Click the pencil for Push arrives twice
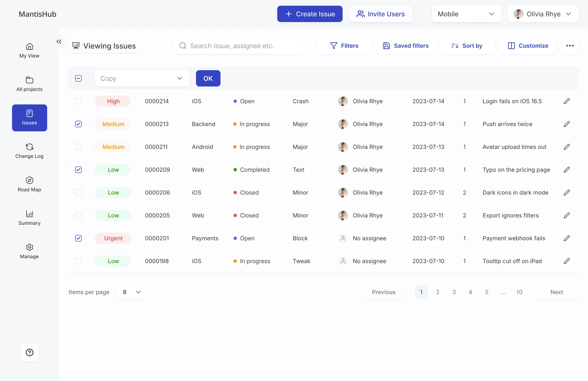This screenshot has height=381, width=588. point(567,124)
